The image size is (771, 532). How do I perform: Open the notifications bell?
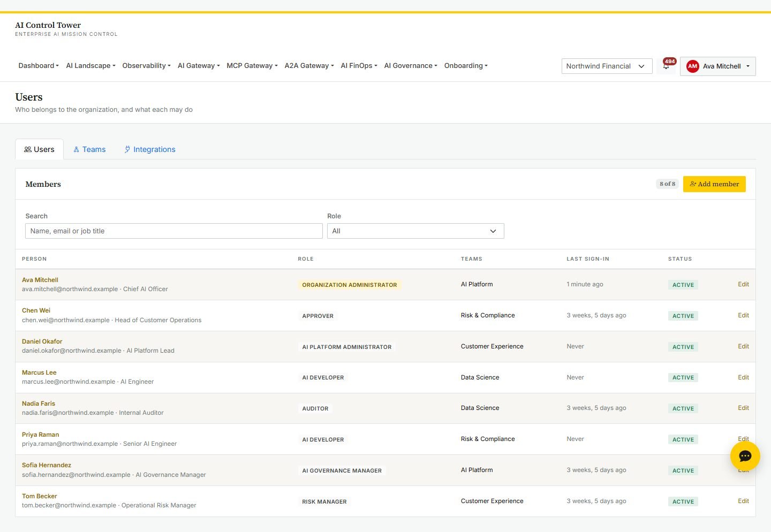[666, 66]
